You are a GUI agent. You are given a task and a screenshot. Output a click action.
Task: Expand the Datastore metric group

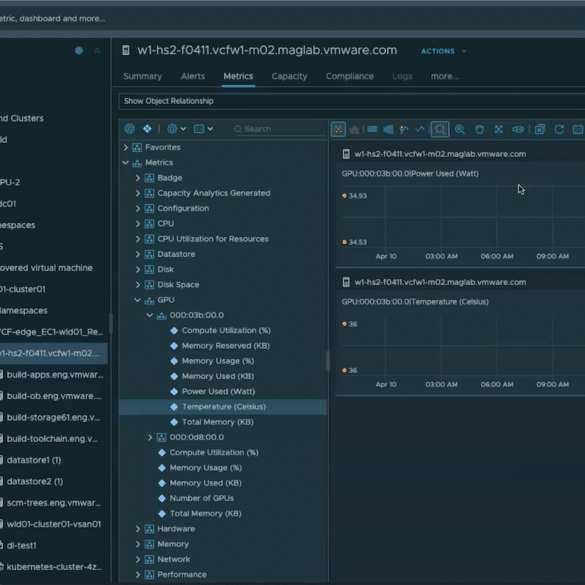coord(138,254)
